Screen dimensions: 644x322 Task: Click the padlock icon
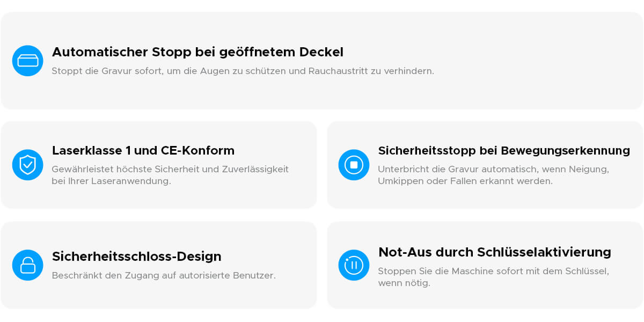(28, 265)
